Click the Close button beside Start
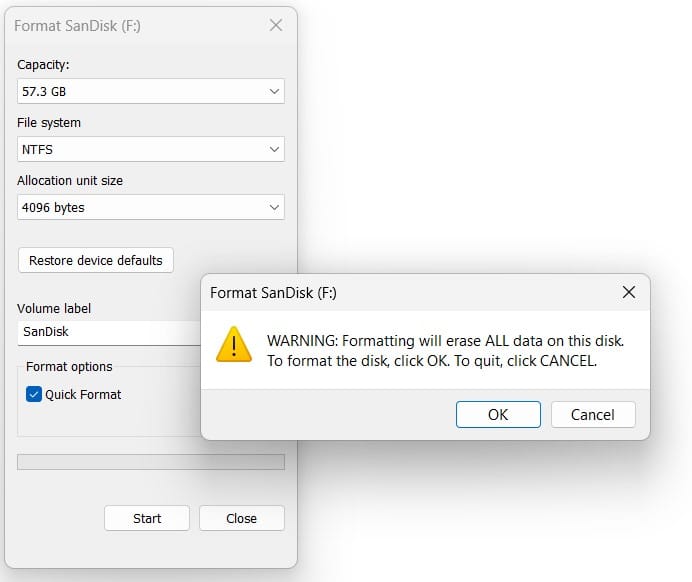The width and height of the screenshot is (692, 582). pos(241,518)
